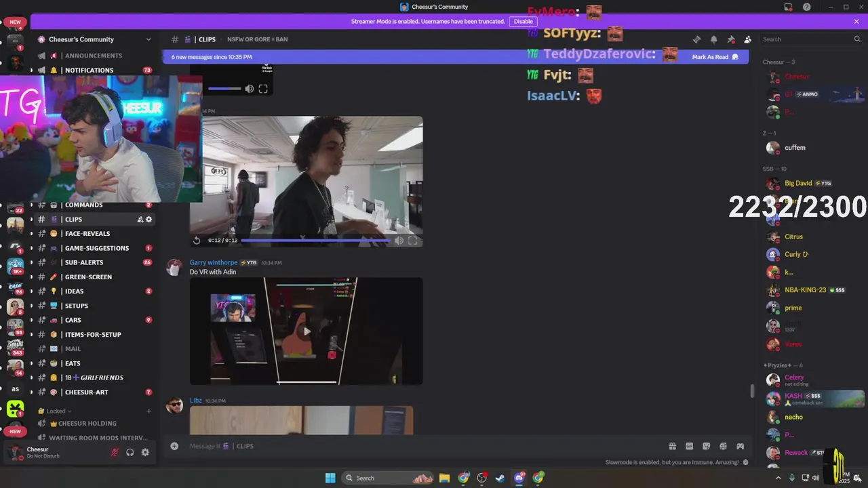Focus the Discord Search field
Image resolution: width=868 pixels, height=488 pixels.
811,39
